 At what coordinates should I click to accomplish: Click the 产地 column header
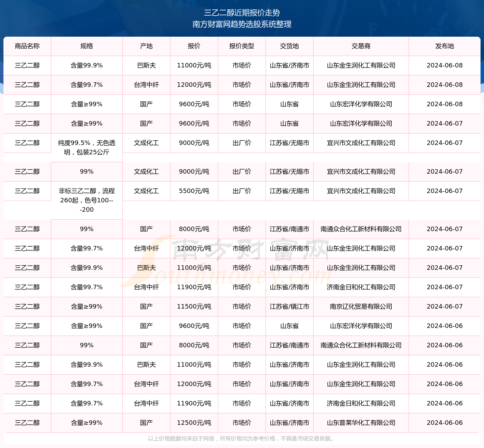147,46
